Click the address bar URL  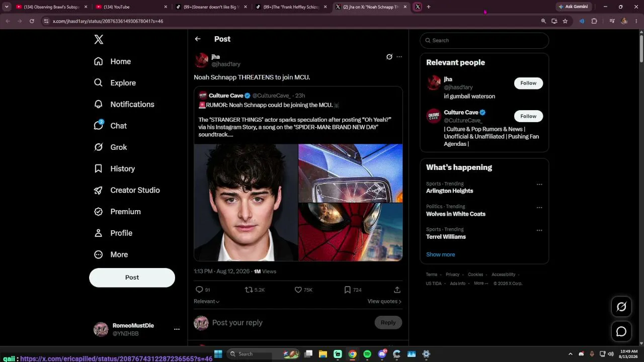108,21
